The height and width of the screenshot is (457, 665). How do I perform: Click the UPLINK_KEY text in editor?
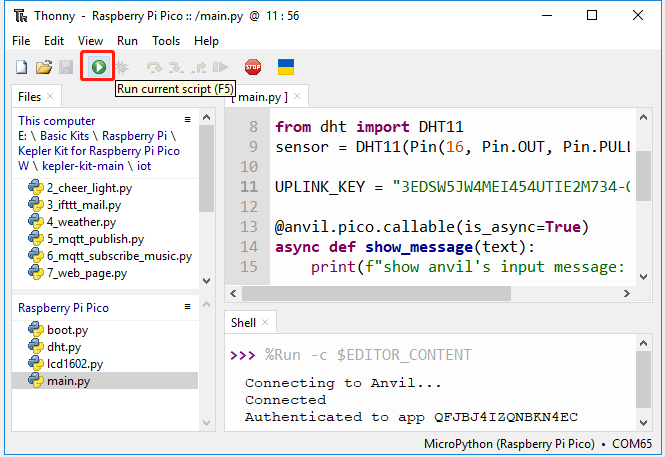320,187
